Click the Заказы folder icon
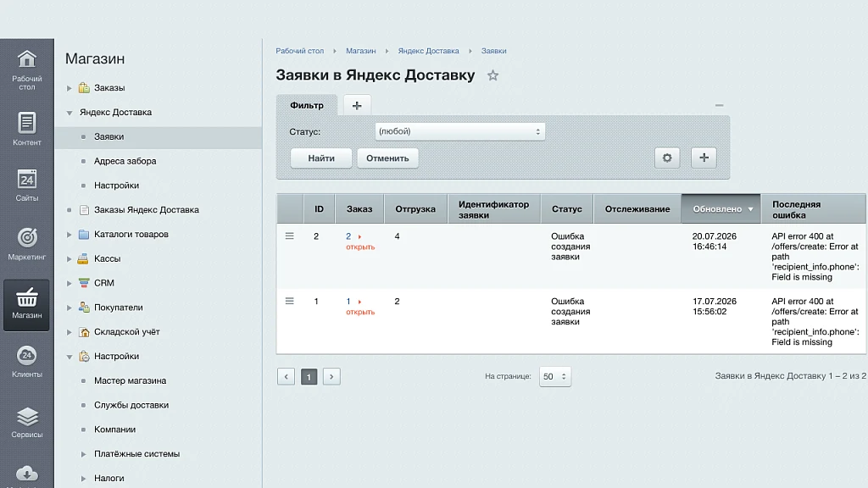 pos(84,87)
